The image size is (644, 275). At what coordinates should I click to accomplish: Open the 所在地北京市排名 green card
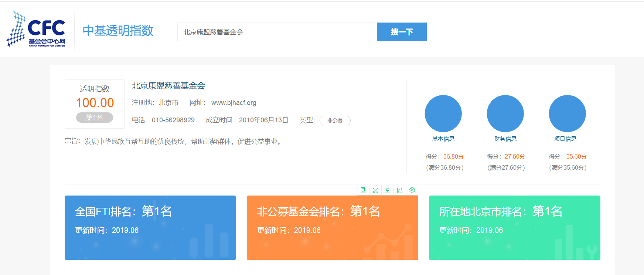click(515, 228)
